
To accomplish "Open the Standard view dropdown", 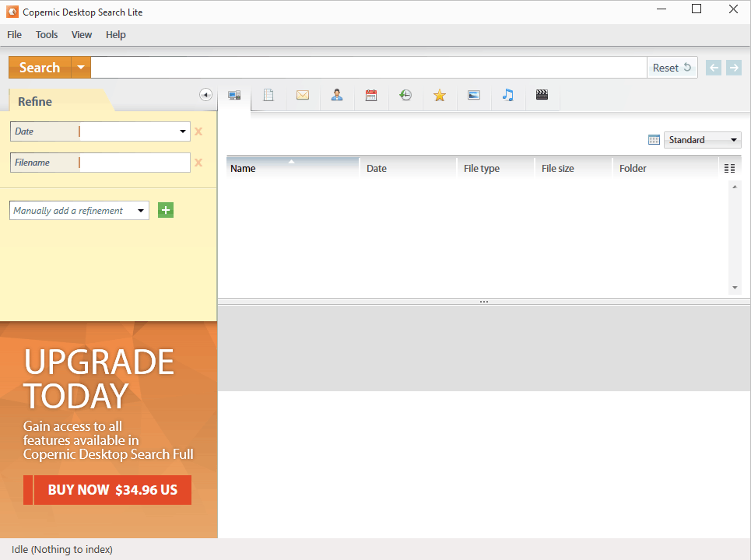I will coord(703,140).
